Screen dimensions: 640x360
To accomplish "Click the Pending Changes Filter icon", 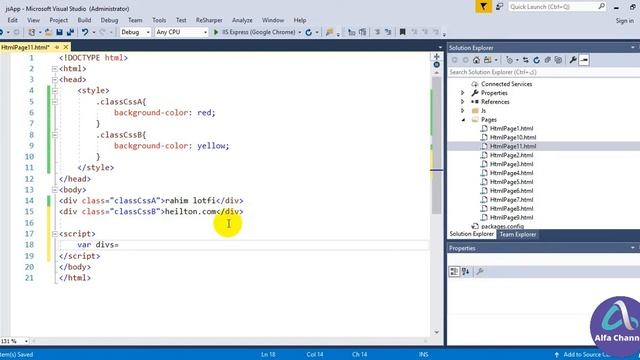I will (x=509, y=60).
